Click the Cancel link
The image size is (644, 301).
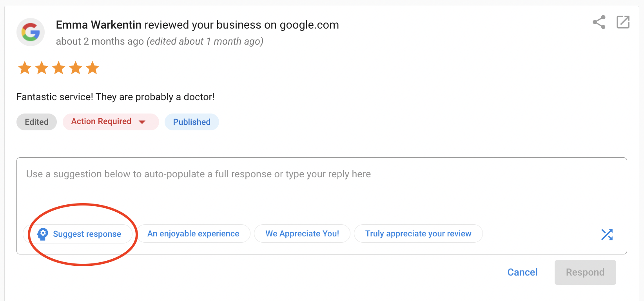[522, 272]
